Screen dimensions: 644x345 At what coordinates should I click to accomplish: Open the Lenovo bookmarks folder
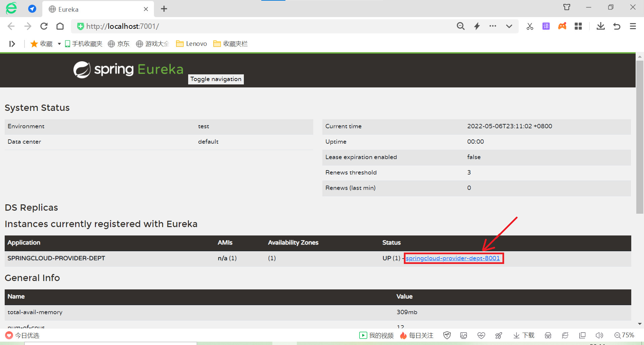tap(192, 44)
